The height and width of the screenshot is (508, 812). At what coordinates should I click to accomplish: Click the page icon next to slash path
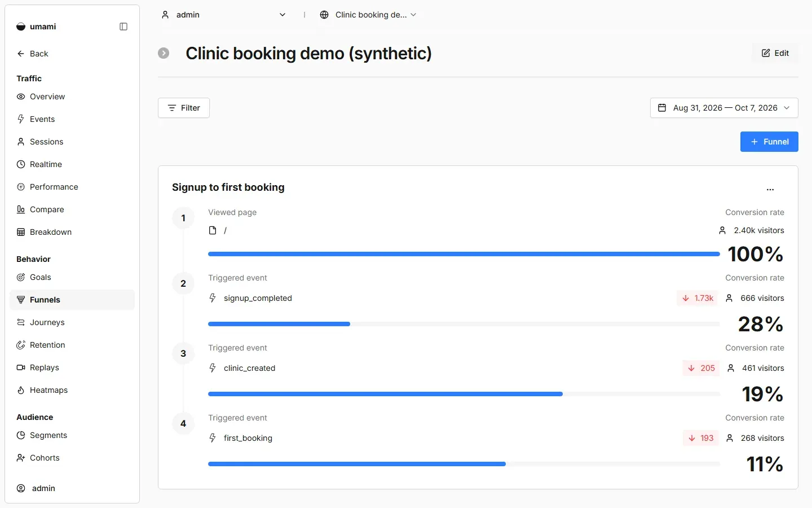click(213, 230)
